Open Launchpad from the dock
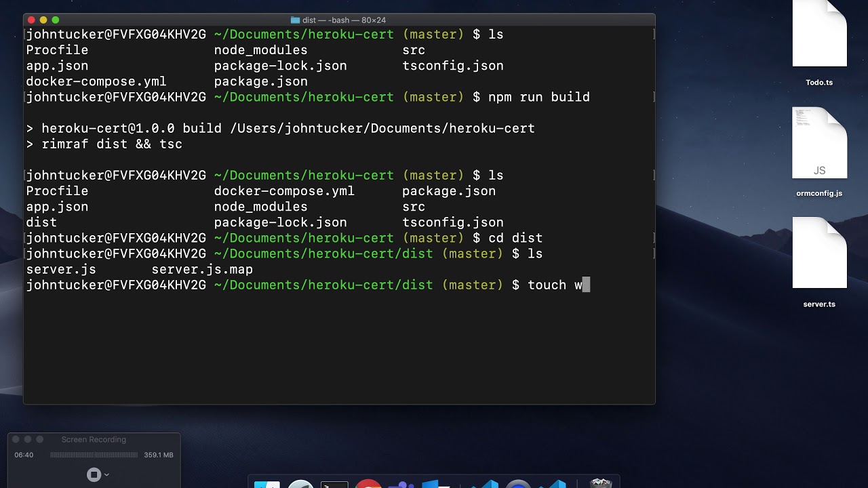868x488 pixels. (x=300, y=484)
